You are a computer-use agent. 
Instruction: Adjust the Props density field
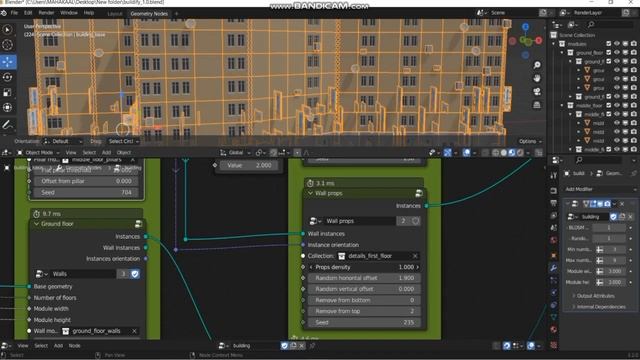point(364,267)
